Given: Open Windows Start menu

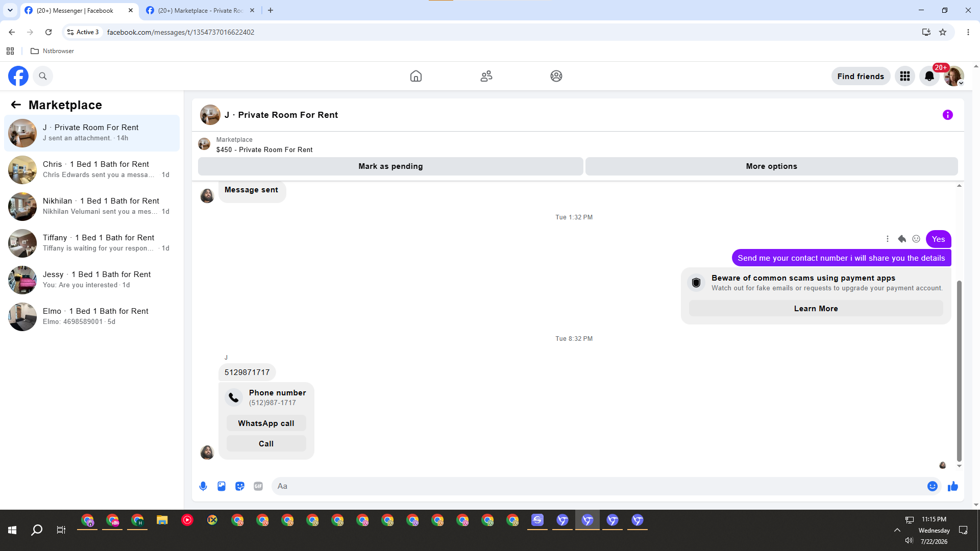Looking at the screenshot, I should point(12,531).
